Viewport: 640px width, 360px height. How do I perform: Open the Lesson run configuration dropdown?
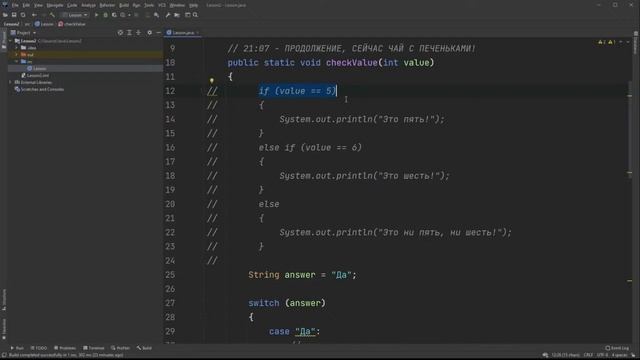coord(75,15)
